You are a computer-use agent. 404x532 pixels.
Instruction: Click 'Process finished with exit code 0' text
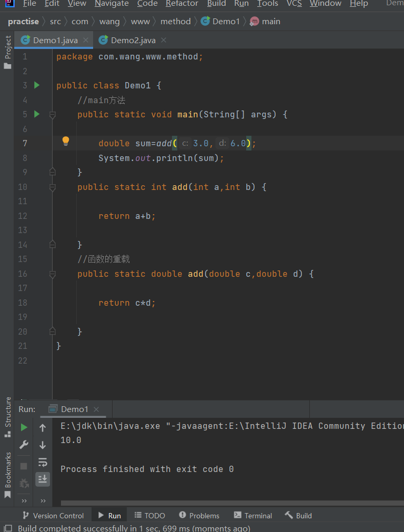coord(147,469)
